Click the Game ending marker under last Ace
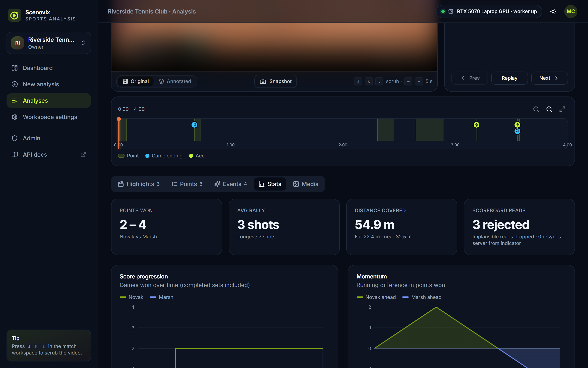Image resolution: width=588 pixels, height=368 pixels. (517, 131)
